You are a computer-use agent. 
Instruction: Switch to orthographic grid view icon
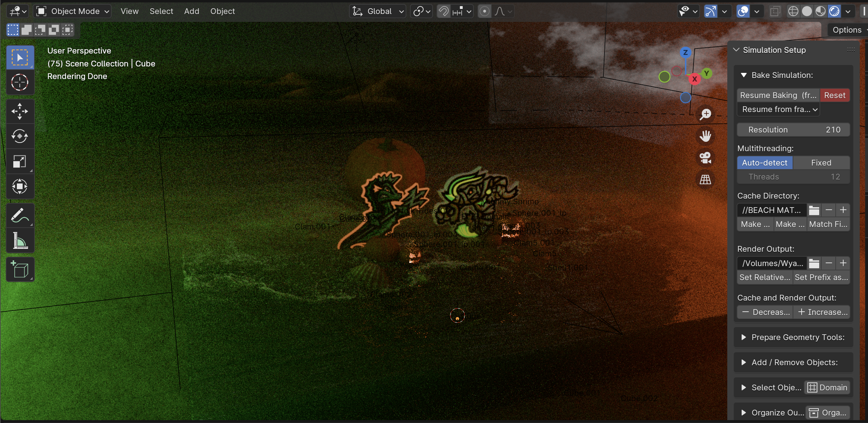click(705, 180)
